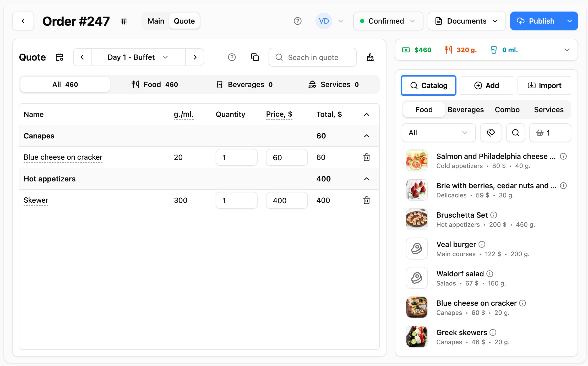Open the user dropdown arrow beside VD
This screenshot has width=588, height=366.
pyautogui.click(x=341, y=21)
